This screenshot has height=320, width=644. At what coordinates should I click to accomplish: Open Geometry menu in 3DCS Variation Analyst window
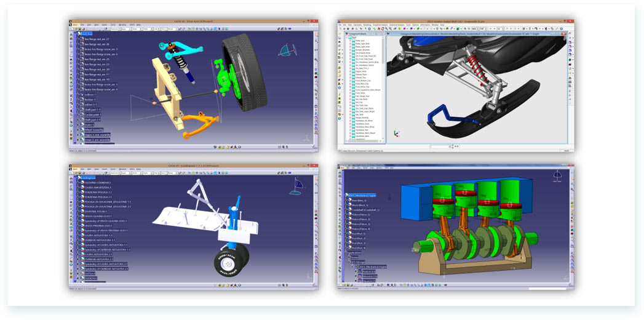(357, 25)
